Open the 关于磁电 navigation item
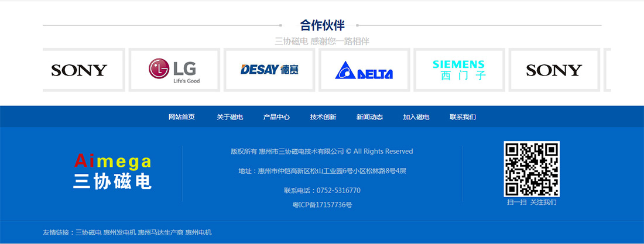Screen dimensions: 644x244 click(x=229, y=117)
